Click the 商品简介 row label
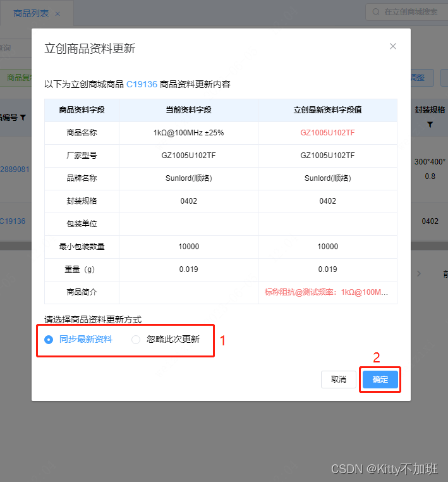Viewport: 448px width, 482px height. (82, 292)
